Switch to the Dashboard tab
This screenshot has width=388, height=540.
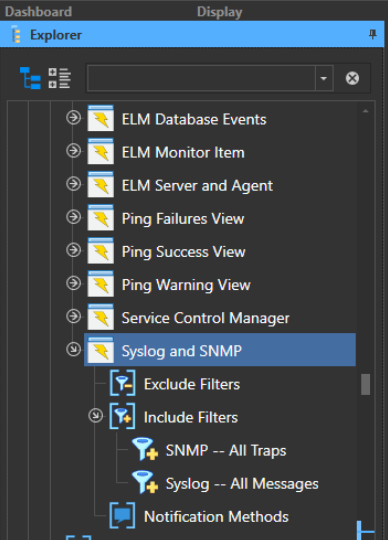(x=38, y=12)
